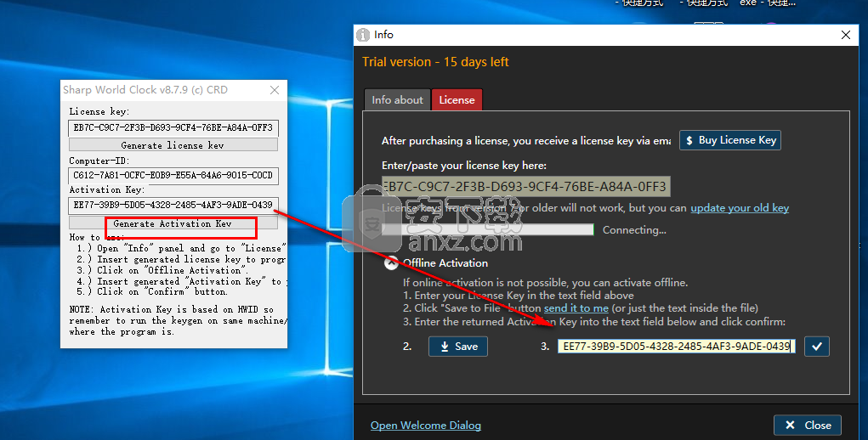Open the Welcome Dialog link
Viewport: 868px width, 440px height.
click(x=426, y=425)
